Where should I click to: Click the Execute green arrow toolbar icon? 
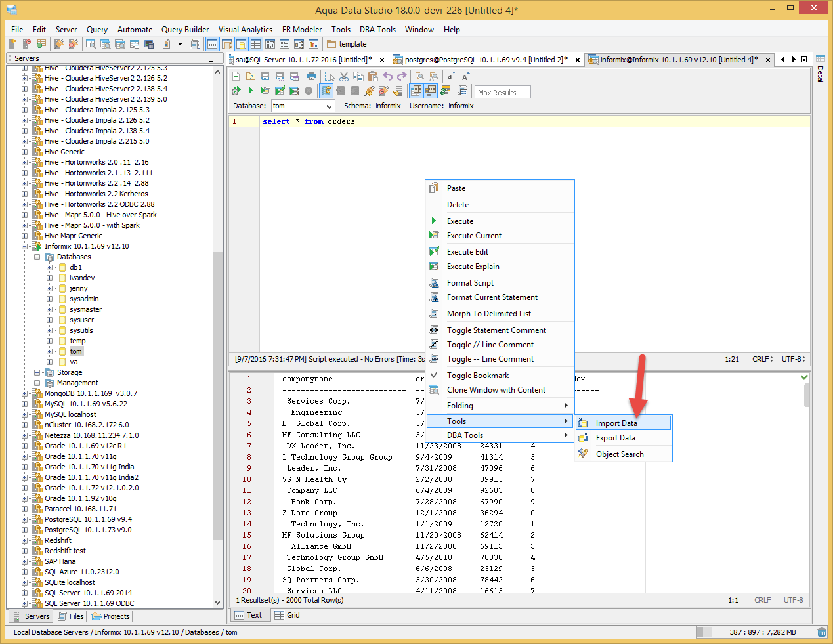coord(250,91)
